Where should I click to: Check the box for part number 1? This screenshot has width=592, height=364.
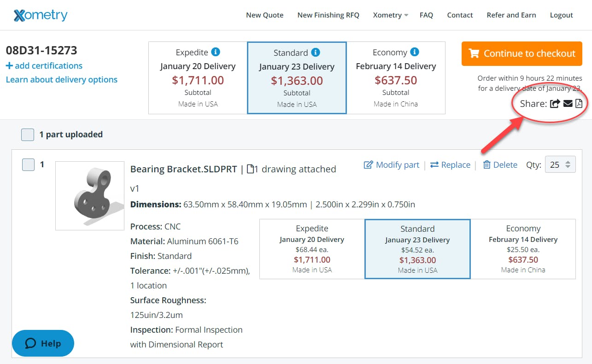[x=29, y=164]
